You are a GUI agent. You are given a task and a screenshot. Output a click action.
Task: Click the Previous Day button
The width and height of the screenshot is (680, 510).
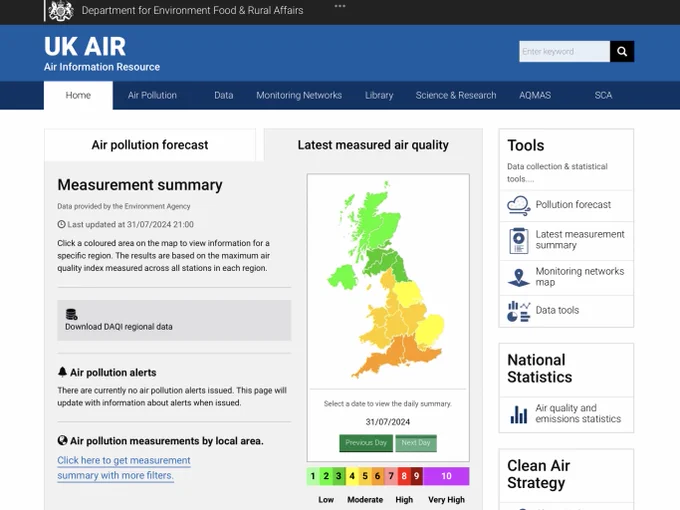click(x=366, y=443)
